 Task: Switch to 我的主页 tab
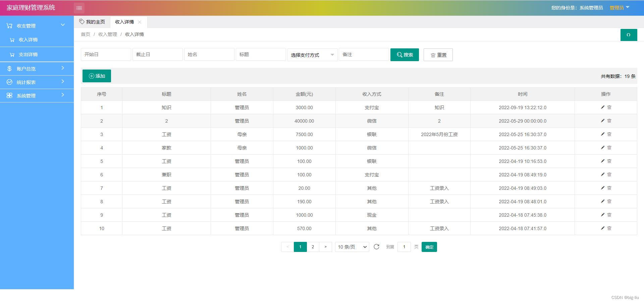click(x=92, y=22)
